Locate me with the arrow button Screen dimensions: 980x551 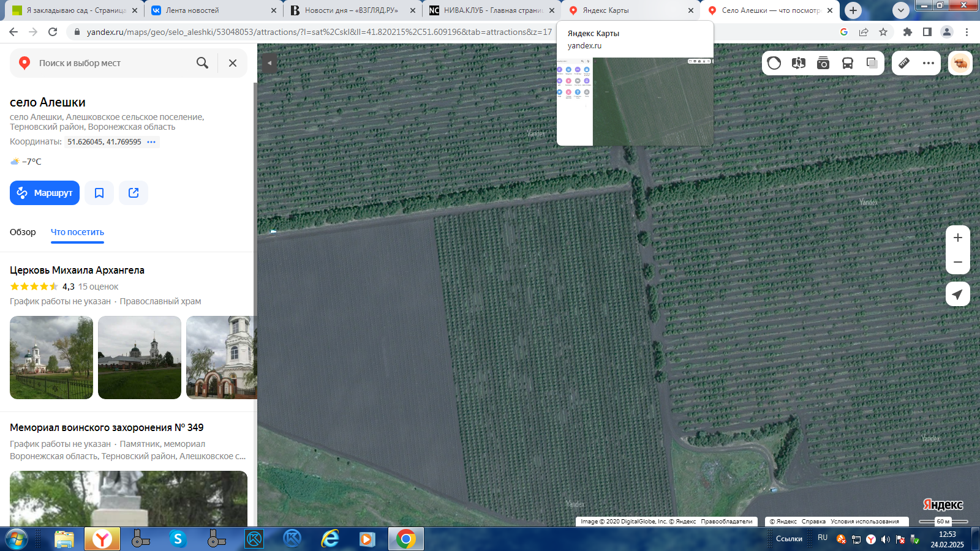(x=958, y=294)
